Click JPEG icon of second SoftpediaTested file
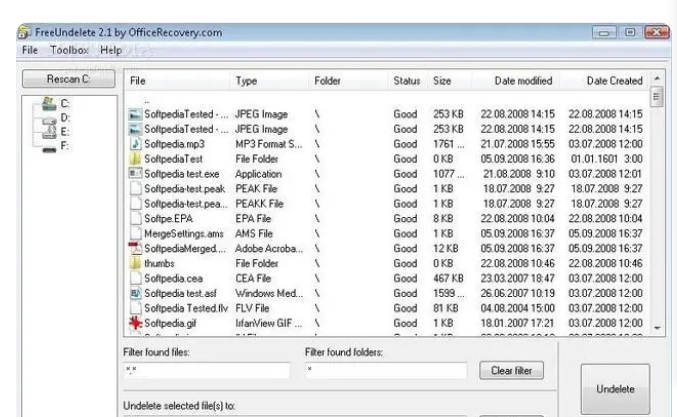677x417 pixels. pyautogui.click(x=135, y=129)
